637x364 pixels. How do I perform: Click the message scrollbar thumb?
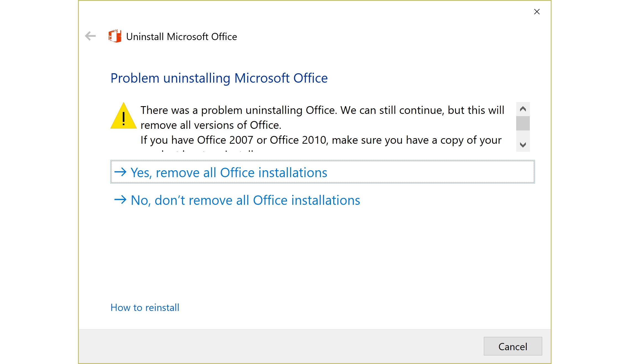pos(523,123)
